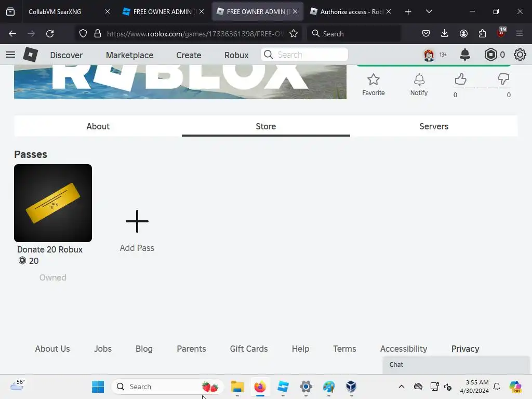This screenshot has height=399, width=532.
Task: Open the Donate 20 Robux pass thumbnail
Action: coord(53,203)
